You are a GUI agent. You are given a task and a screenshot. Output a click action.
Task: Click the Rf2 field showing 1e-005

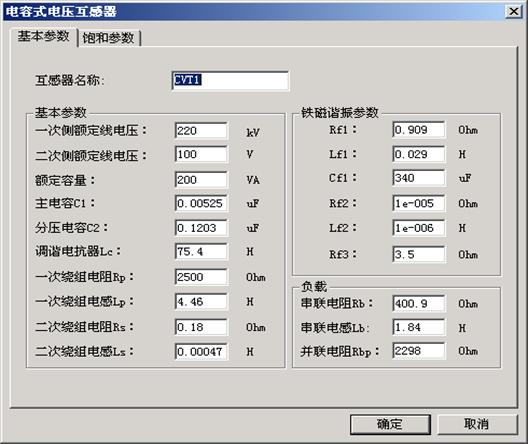pos(419,204)
